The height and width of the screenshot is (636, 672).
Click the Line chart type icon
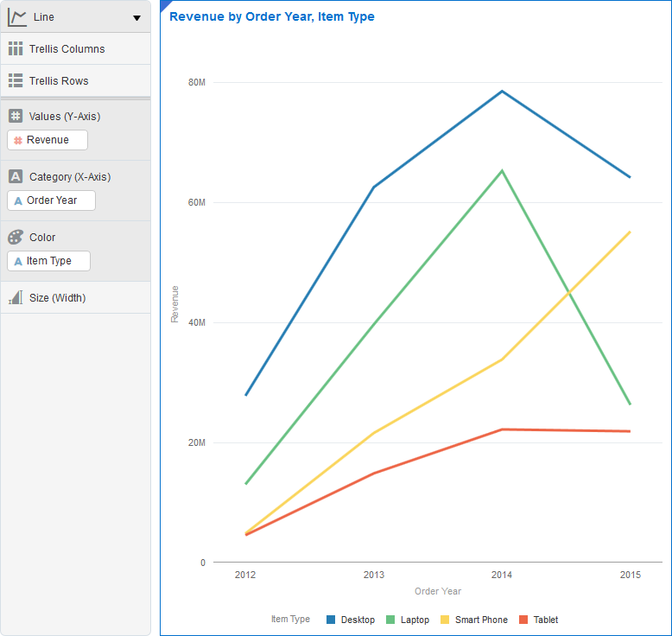tap(17, 17)
